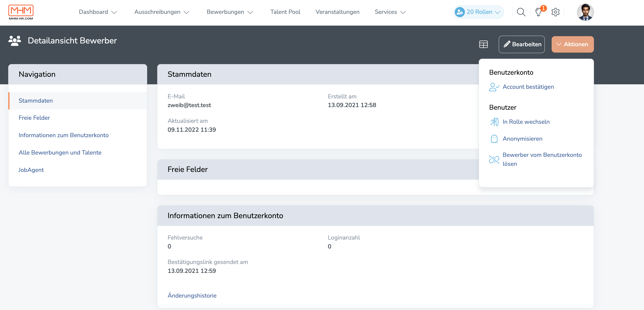Click the email zweib@test.test
Screen dimensions: 644x310
coord(189,105)
